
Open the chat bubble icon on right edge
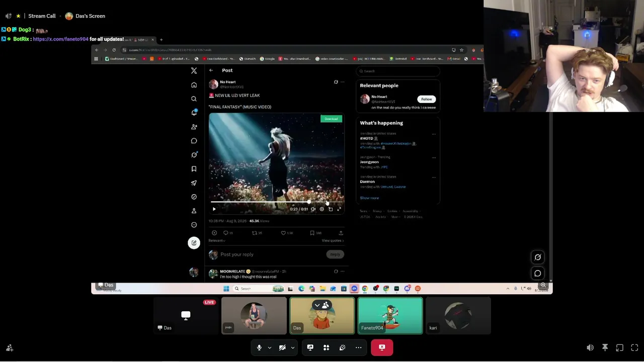(537, 274)
